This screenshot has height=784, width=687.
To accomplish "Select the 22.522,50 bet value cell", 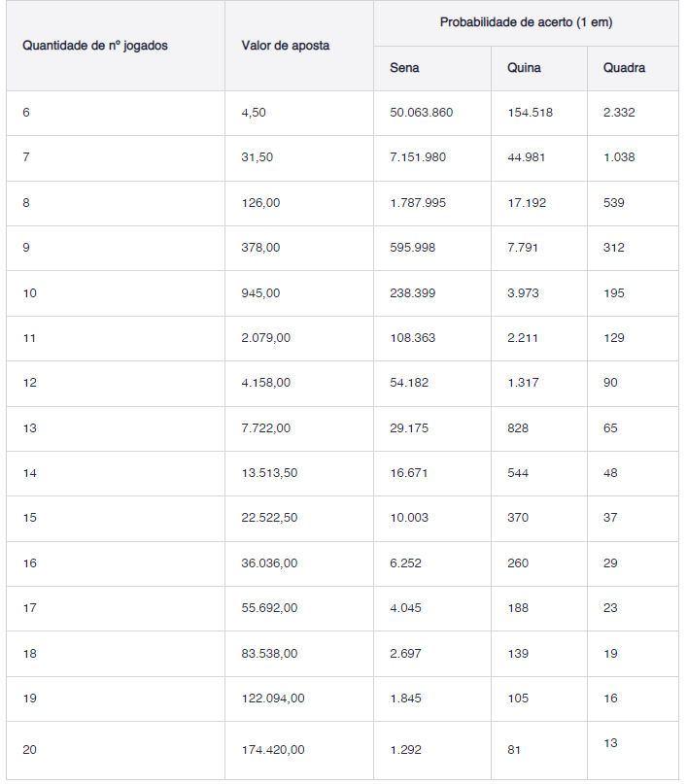I will click(x=269, y=518).
